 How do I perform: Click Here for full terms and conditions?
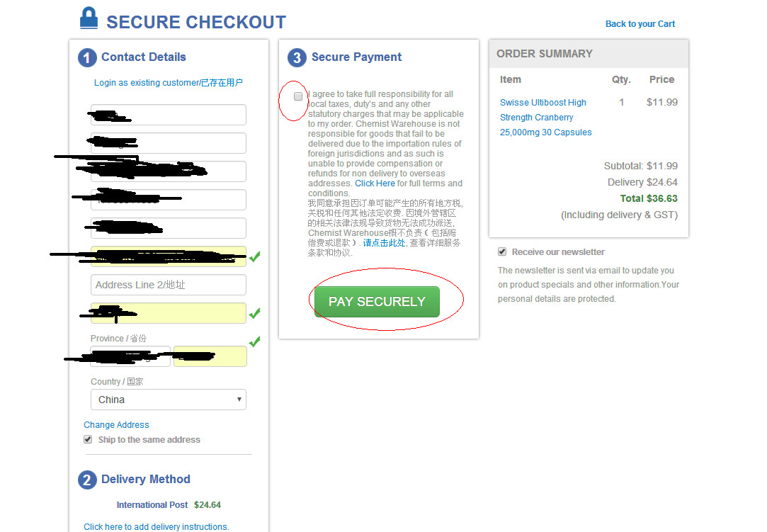pos(375,183)
